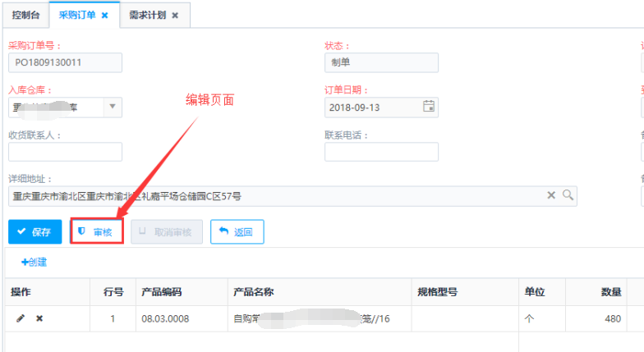Switch to the 需求计划 tab
Screen dimensions: 644x352
149,15
